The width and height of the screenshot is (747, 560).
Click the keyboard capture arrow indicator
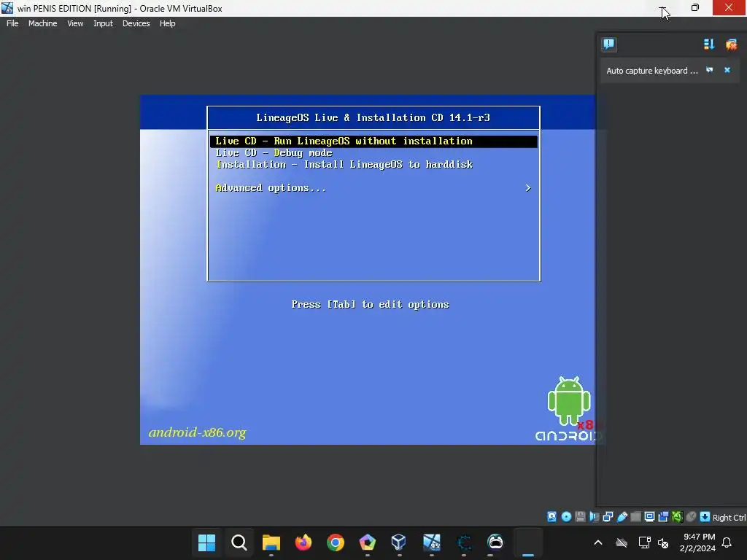tap(705, 517)
